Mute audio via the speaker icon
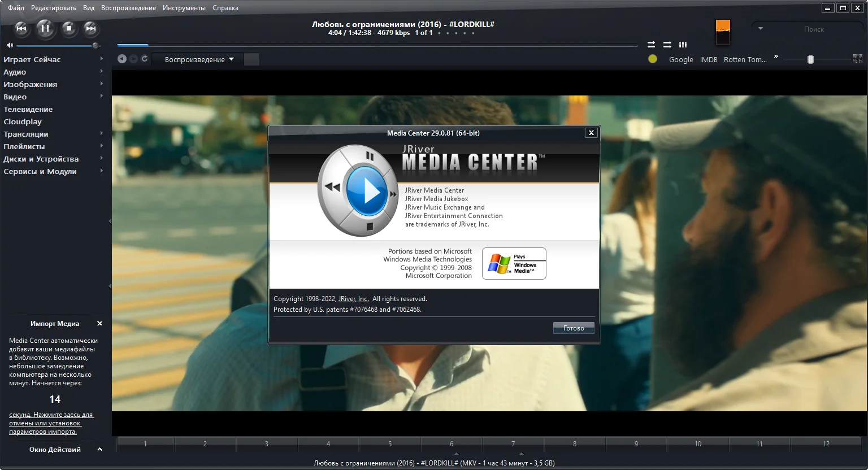 (x=10, y=45)
